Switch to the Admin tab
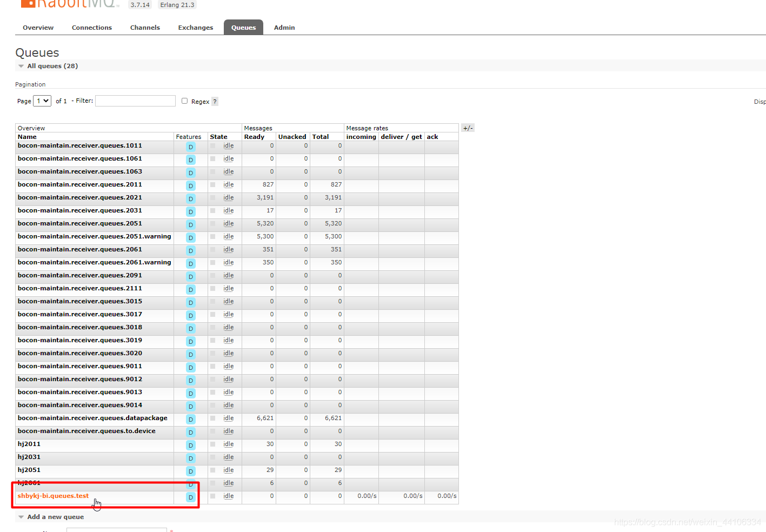The image size is (766, 532). pyautogui.click(x=284, y=28)
